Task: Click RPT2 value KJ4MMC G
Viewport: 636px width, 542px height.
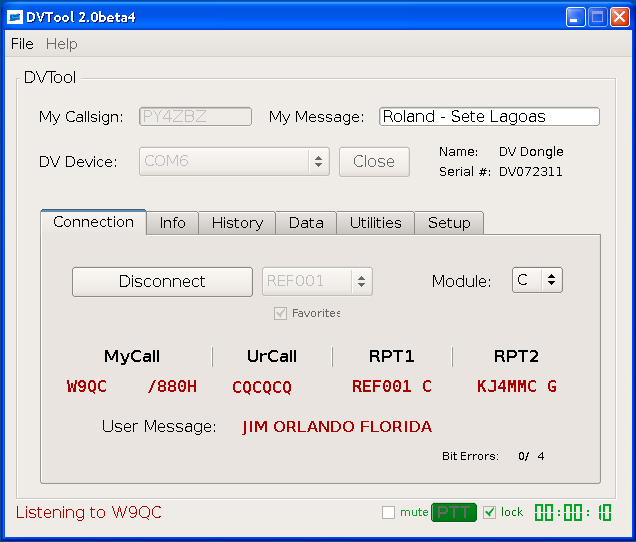Action: point(516,386)
